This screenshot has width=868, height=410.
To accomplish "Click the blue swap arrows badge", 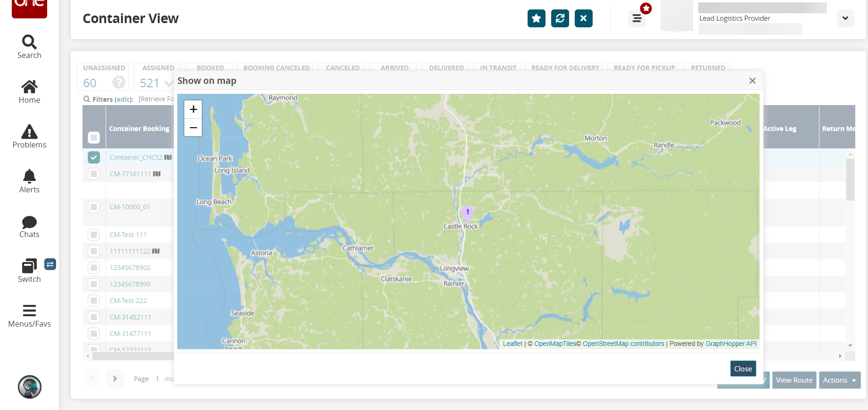I will click(50, 264).
